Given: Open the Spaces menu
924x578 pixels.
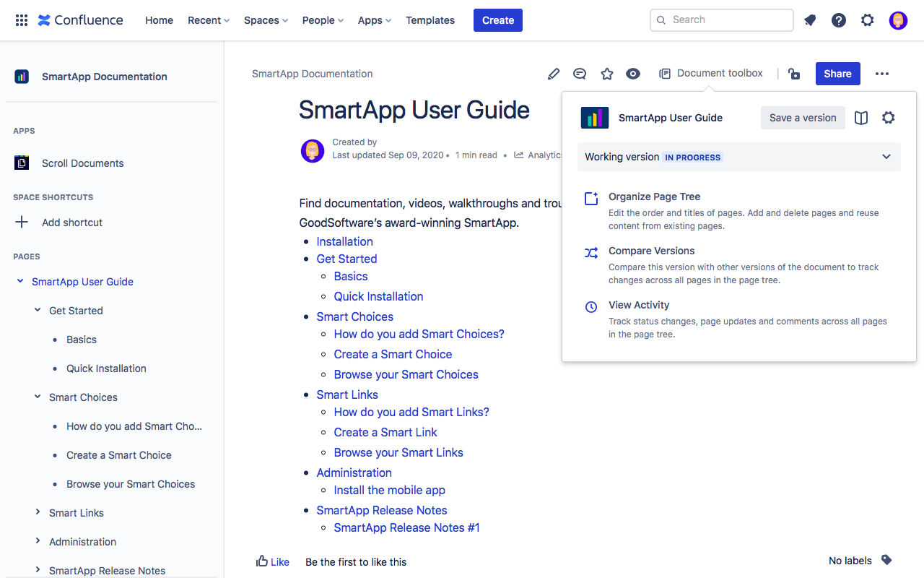Looking at the screenshot, I should point(266,20).
